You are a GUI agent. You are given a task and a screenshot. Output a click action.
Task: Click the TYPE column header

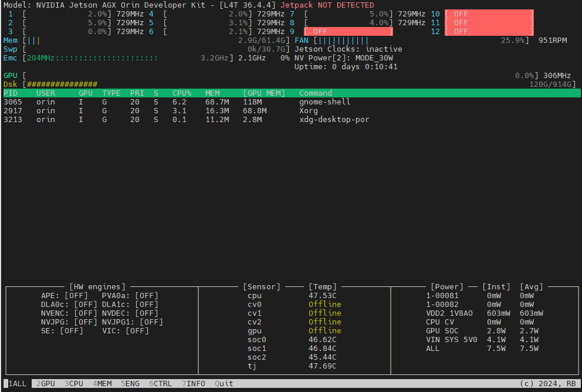click(111, 93)
